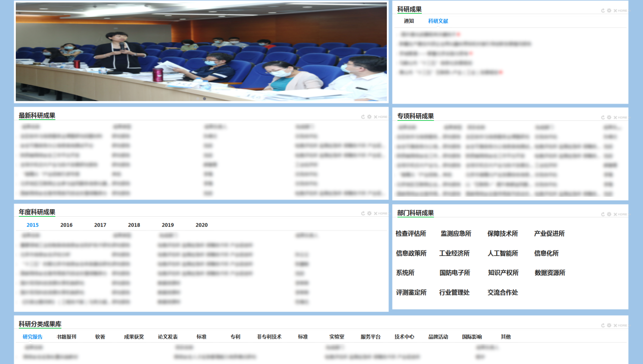Image resolution: width=643 pixels, height=364 pixels.
Task: Open the 人工智能所 department link
Action: [503, 253]
